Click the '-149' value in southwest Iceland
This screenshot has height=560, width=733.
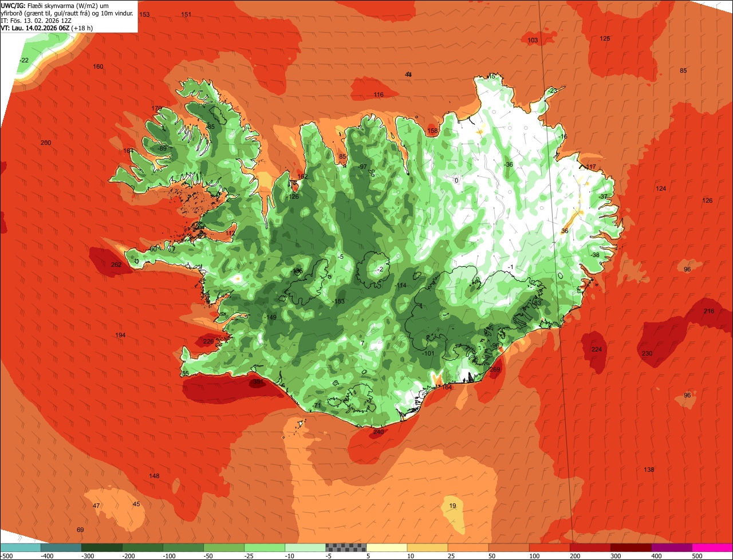tap(270, 317)
